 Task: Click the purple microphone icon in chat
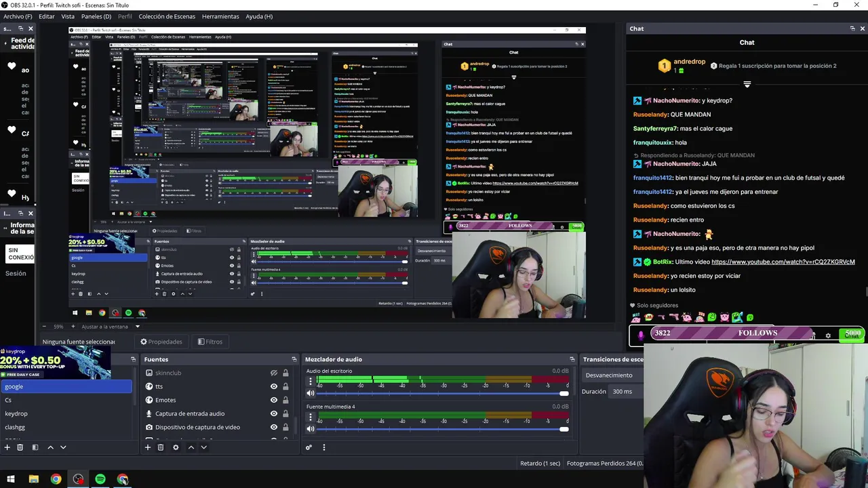(x=640, y=335)
